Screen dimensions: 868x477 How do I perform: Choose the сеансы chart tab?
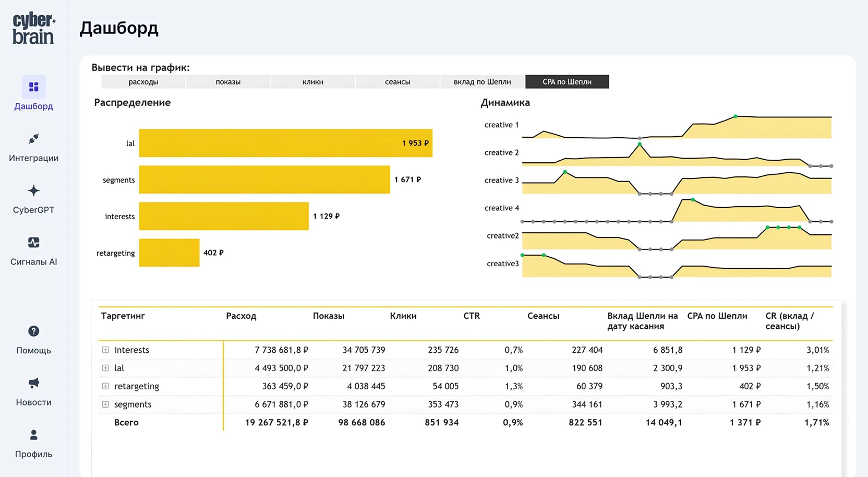397,82
